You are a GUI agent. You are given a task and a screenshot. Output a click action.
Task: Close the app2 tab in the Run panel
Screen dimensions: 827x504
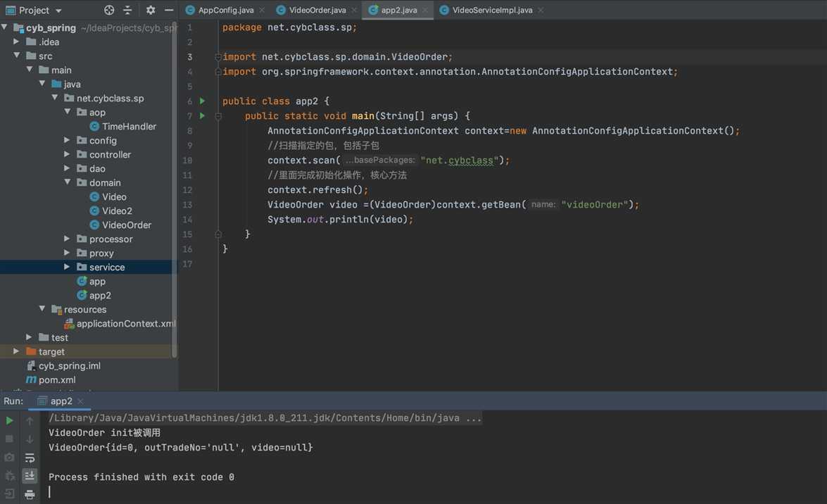point(80,401)
